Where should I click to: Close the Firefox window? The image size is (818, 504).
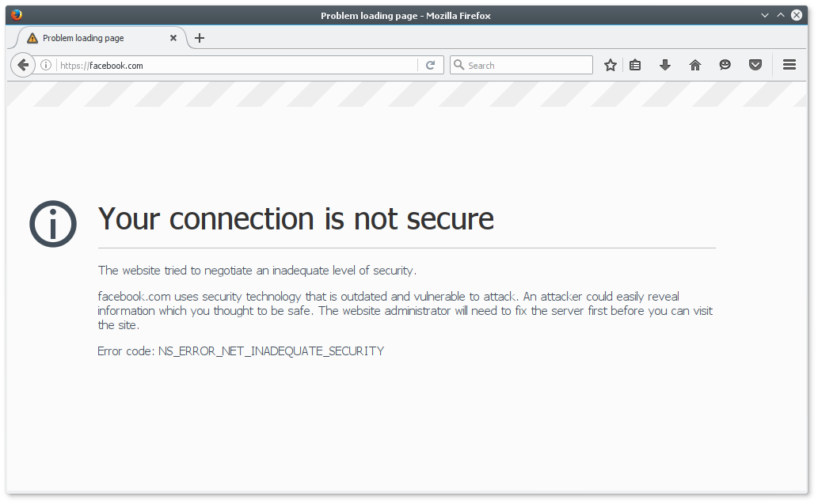[x=797, y=15]
